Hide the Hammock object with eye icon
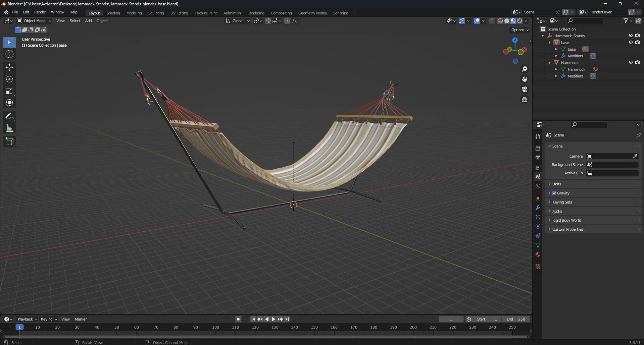The image size is (644, 345). (x=631, y=62)
